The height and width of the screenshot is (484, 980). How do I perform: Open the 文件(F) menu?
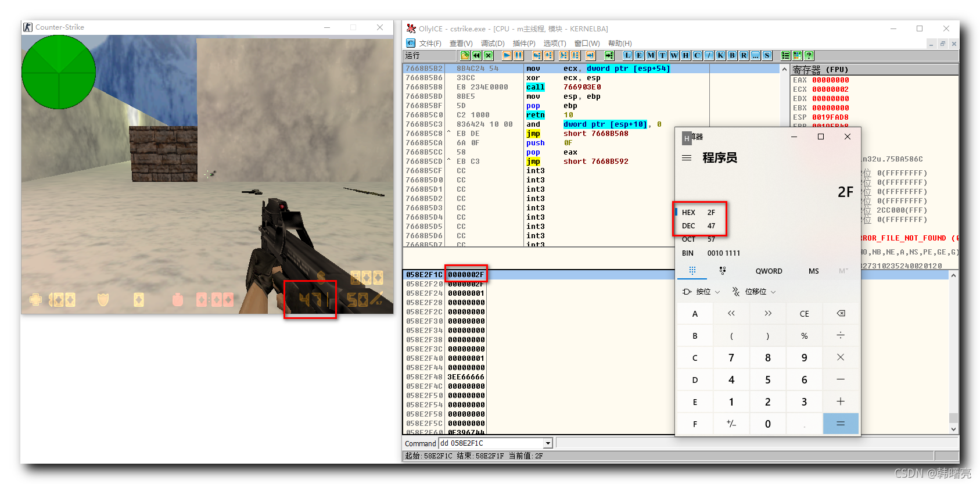click(430, 44)
